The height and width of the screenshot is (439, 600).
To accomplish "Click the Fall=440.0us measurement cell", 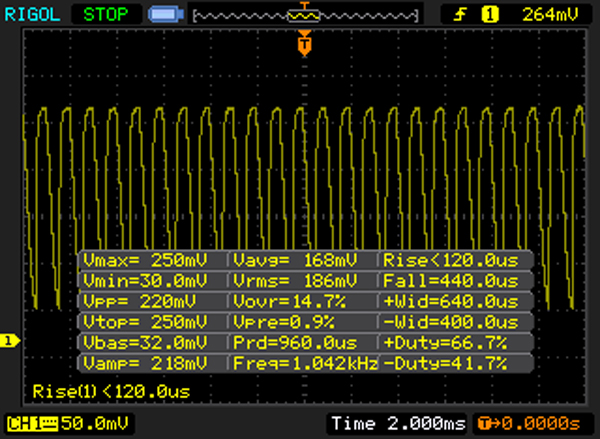I will (x=457, y=280).
